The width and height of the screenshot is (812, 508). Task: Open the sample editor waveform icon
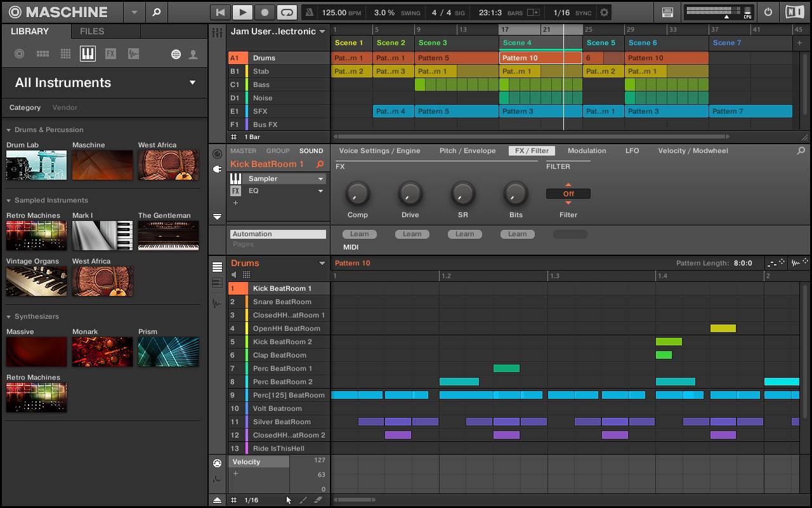pyautogui.click(x=218, y=303)
